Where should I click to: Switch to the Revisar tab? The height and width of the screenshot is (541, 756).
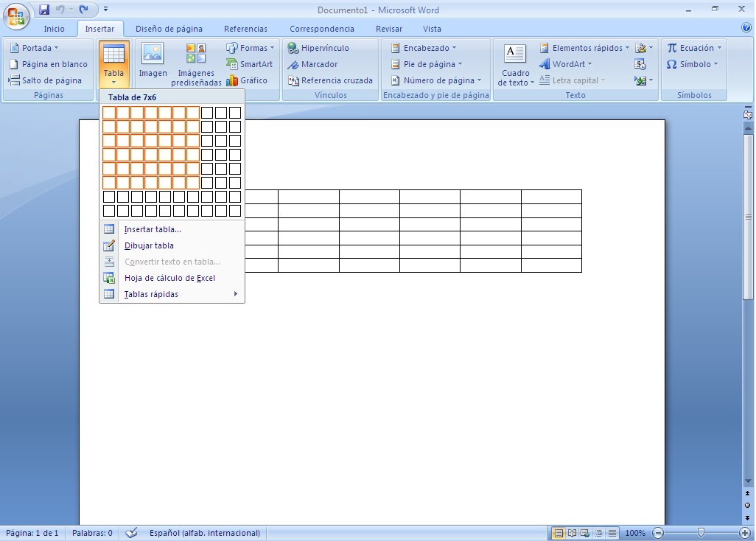point(388,29)
